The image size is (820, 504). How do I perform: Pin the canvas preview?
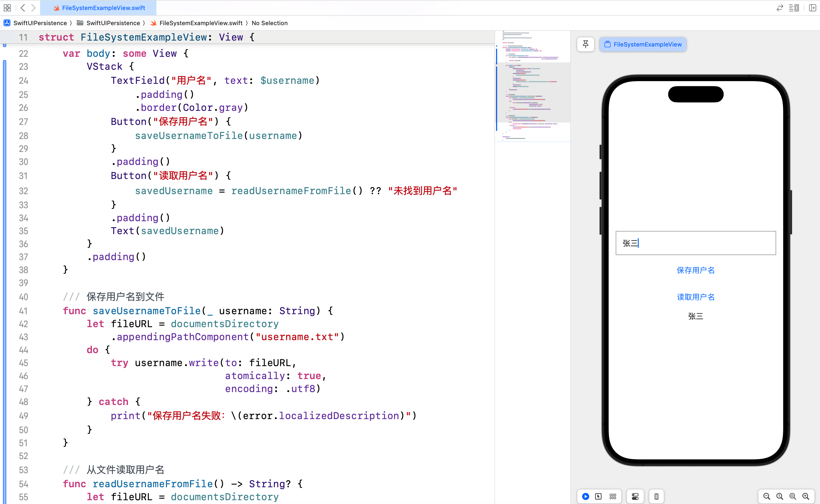click(586, 44)
